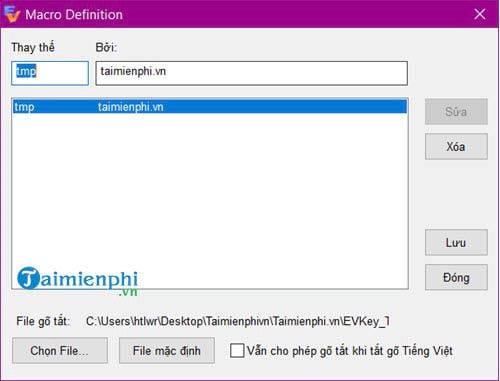
Task: Delete macro with the Xóa button
Action: pyautogui.click(x=456, y=147)
